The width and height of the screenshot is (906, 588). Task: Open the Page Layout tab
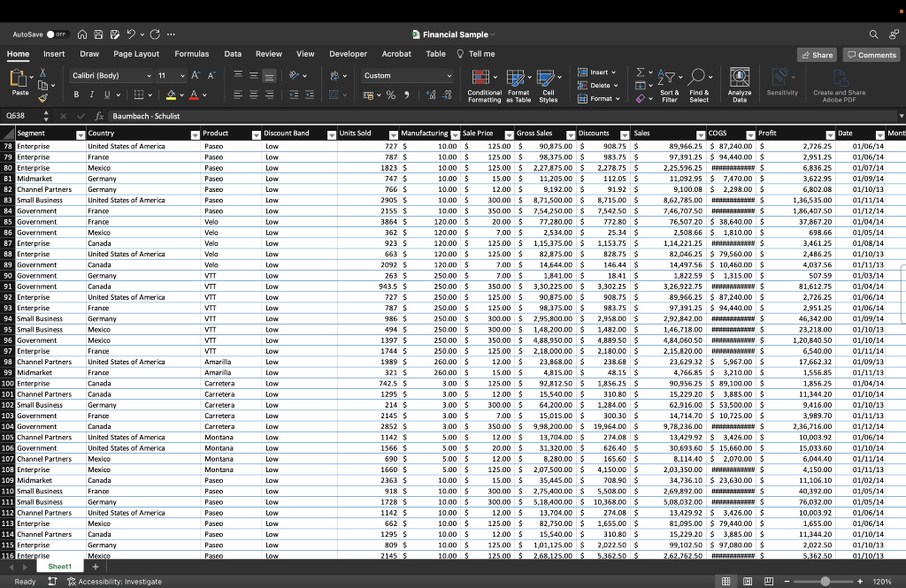click(x=136, y=54)
